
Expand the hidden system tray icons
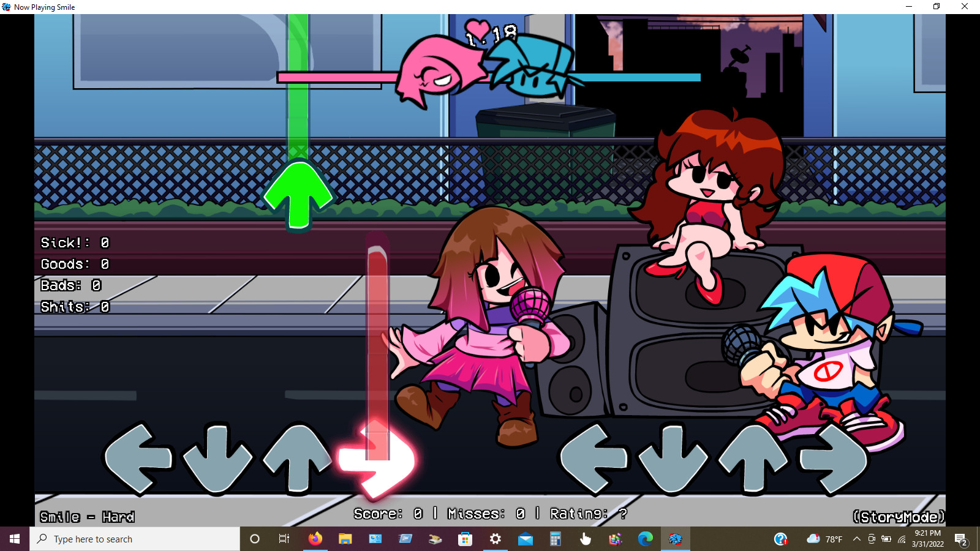pos(856,539)
